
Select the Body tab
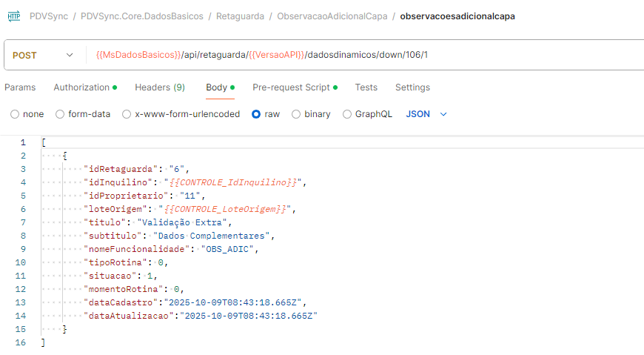[217, 87]
